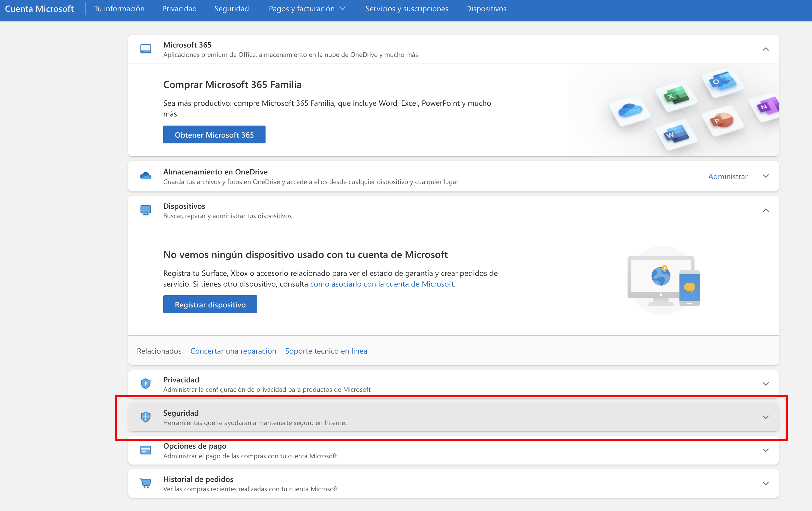Viewport: 812px width, 511px height.
Task: Click the Microsoft 365 laptop icon
Action: 145,49
